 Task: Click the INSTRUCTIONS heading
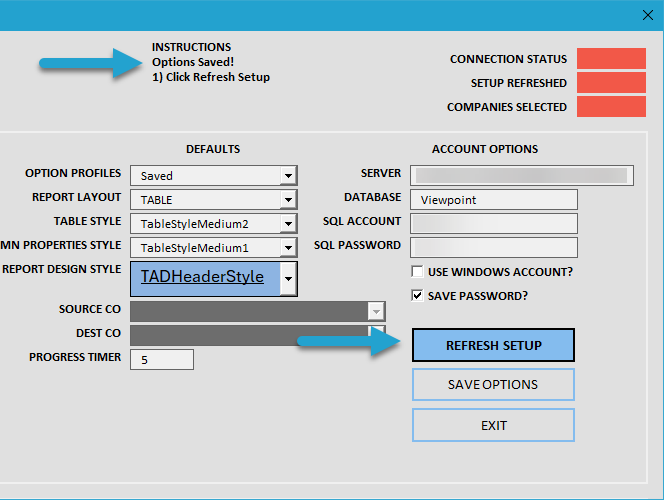pyautogui.click(x=191, y=47)
